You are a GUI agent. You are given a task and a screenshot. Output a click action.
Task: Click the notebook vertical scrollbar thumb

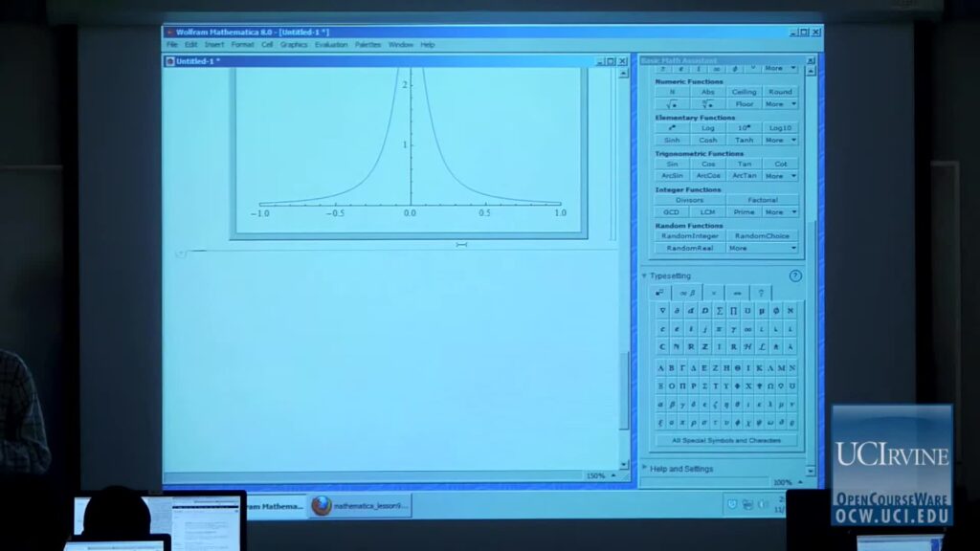623,390
